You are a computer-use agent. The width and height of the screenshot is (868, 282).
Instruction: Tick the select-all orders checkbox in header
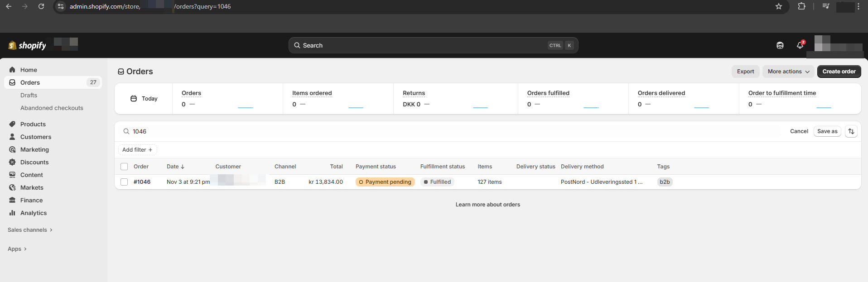point(124,167)
